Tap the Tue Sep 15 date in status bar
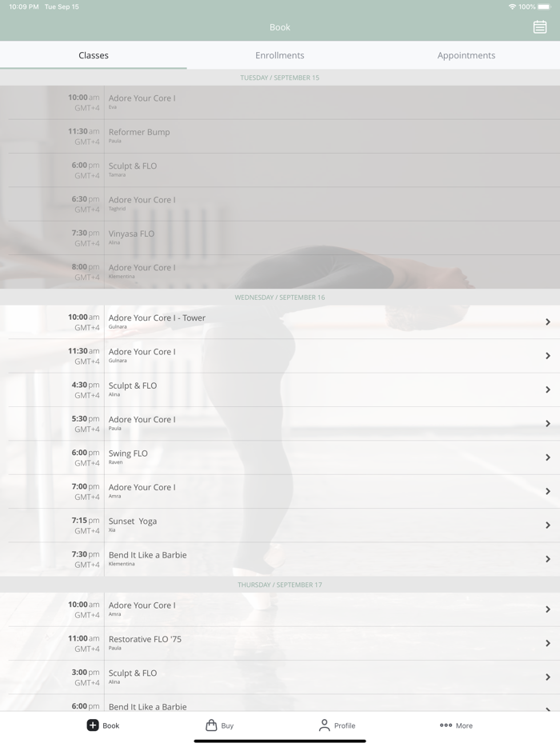This screenshot has width=560, height=747. tap(62, 6)
